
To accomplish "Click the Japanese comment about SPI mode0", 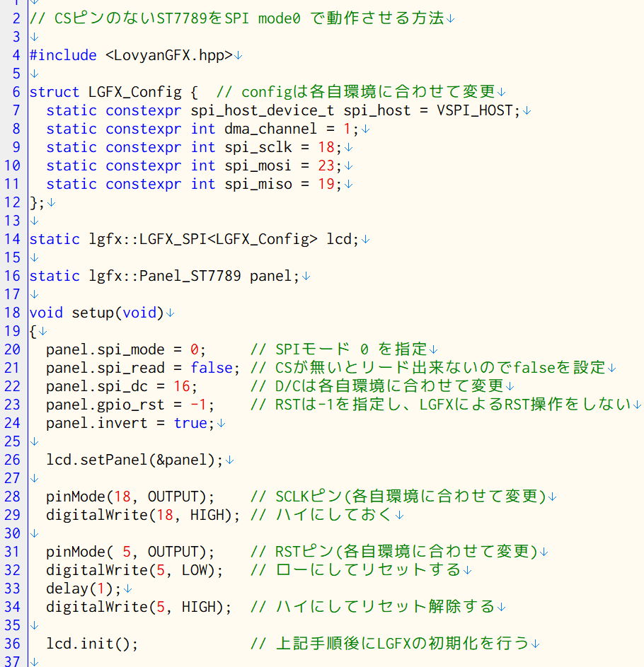I will (234, 18).
